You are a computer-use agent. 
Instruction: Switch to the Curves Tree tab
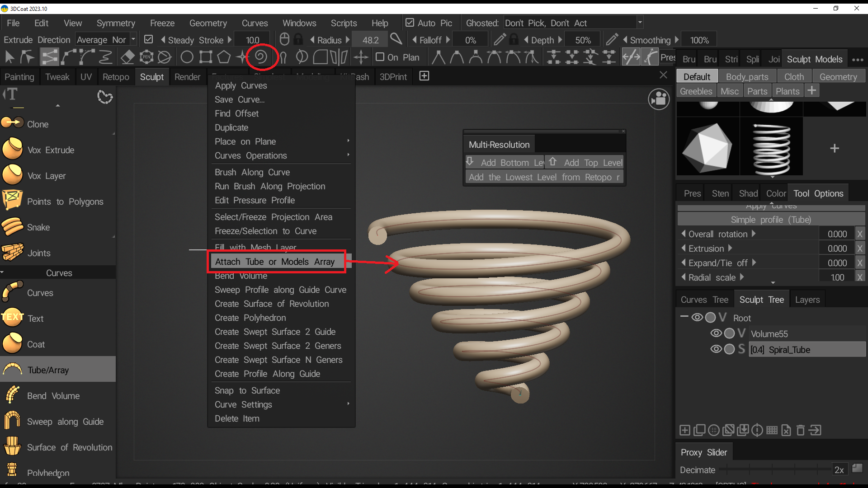(x=704, y=300)
